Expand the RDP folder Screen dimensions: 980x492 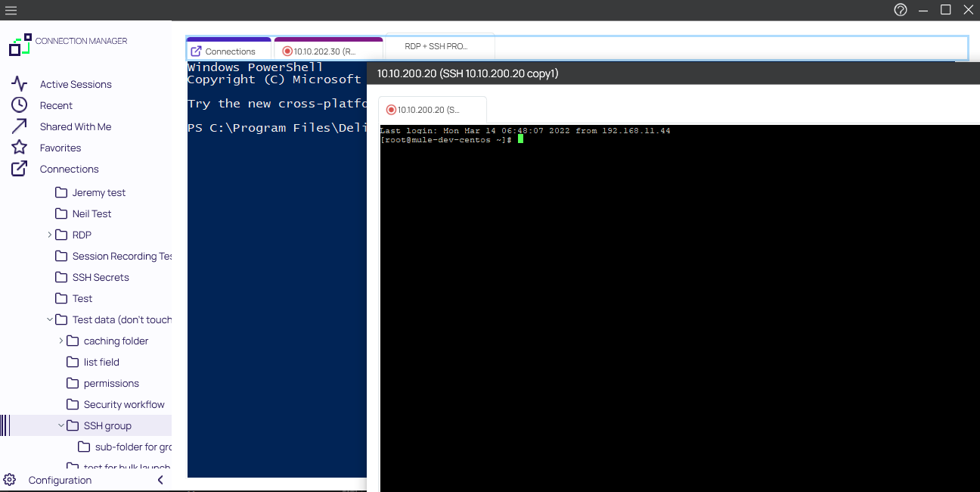point(50,235)
